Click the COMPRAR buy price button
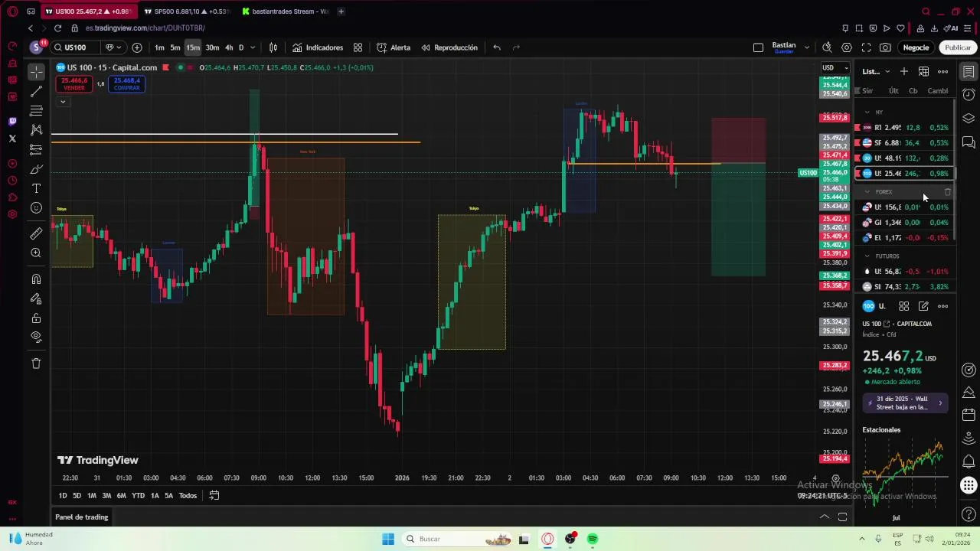 (x=127, y=84)
